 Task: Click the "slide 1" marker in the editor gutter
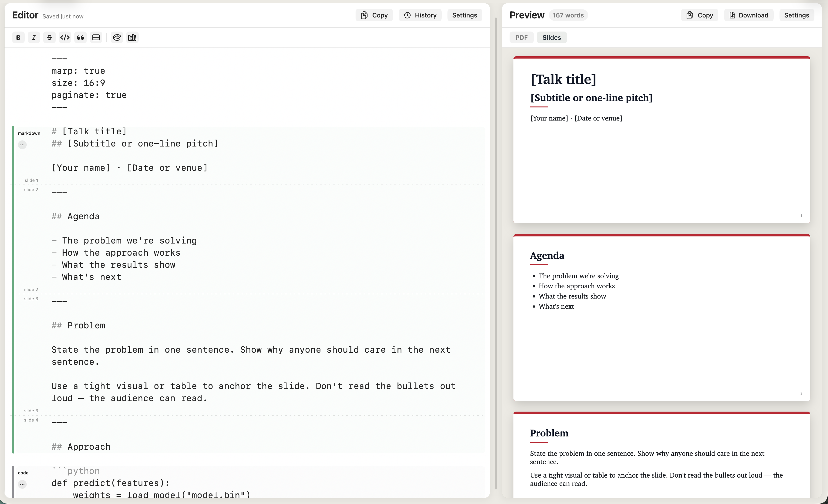tap(31, 180)
